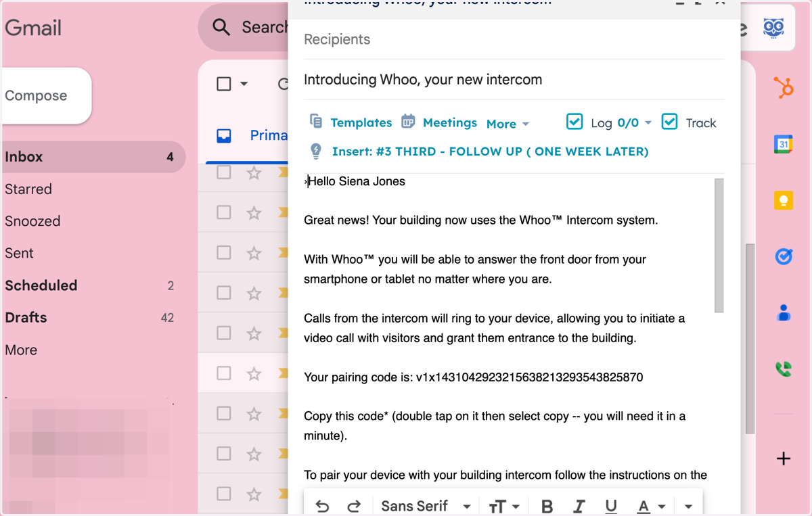Screen dimensions: 812x516
Task: Toggle the Track checkbox
Action: coord(669,122)
